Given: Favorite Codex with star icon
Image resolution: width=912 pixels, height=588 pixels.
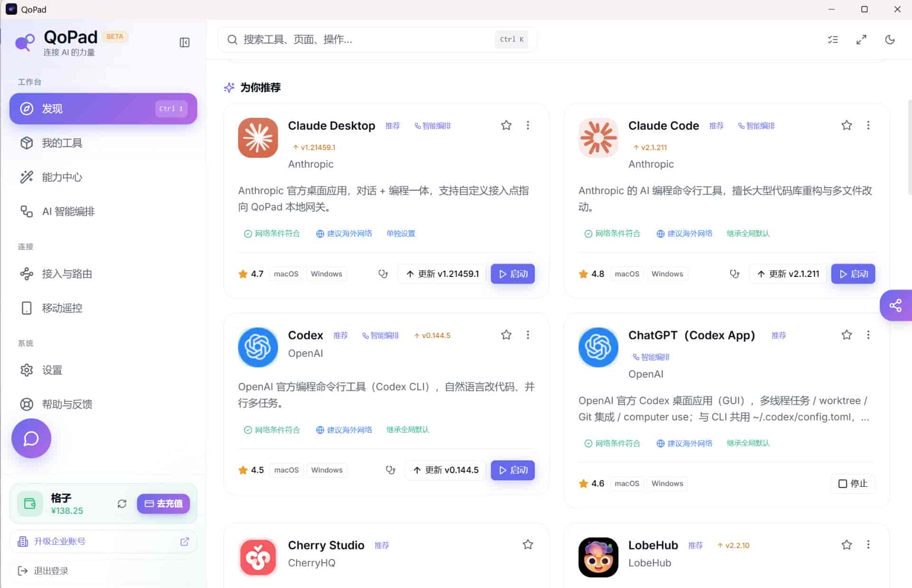Looking at the screenshot, I should pos(506,335).
